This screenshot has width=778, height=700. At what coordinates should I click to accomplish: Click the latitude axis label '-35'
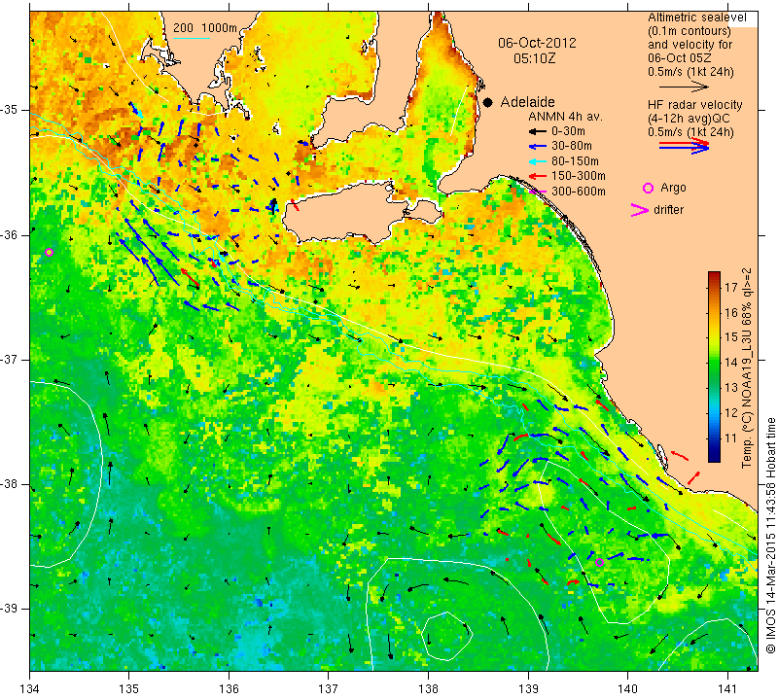click(11, 110)
